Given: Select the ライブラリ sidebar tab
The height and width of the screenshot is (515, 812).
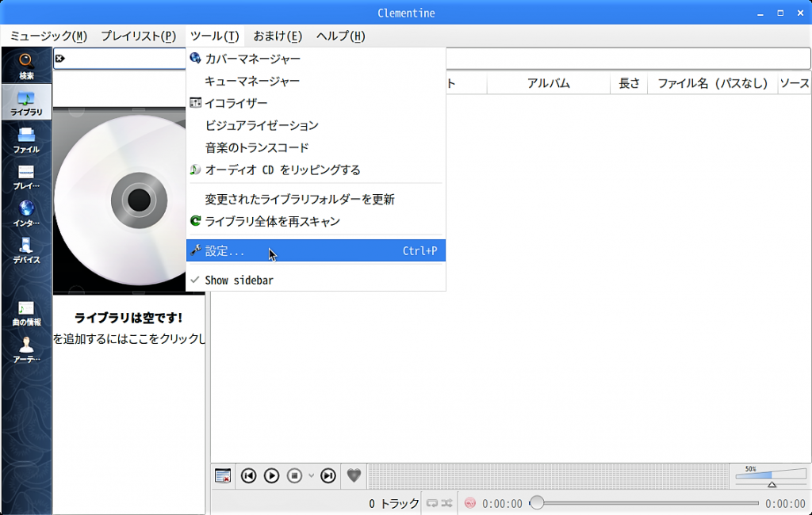Looking at the screenshot, I should tap(26, 102).
